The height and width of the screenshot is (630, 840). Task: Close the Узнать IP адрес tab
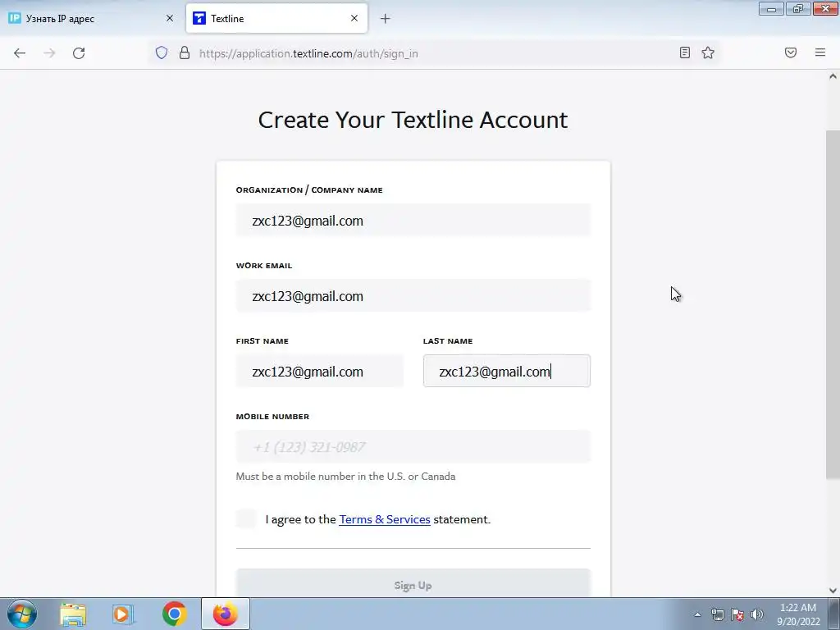pos(170,18)
